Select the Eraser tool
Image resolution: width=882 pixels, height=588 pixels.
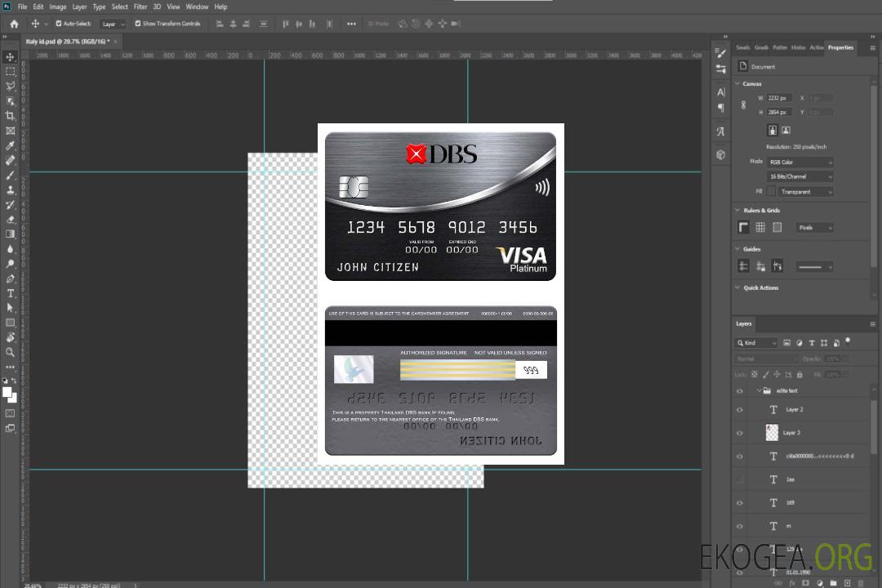10,220
